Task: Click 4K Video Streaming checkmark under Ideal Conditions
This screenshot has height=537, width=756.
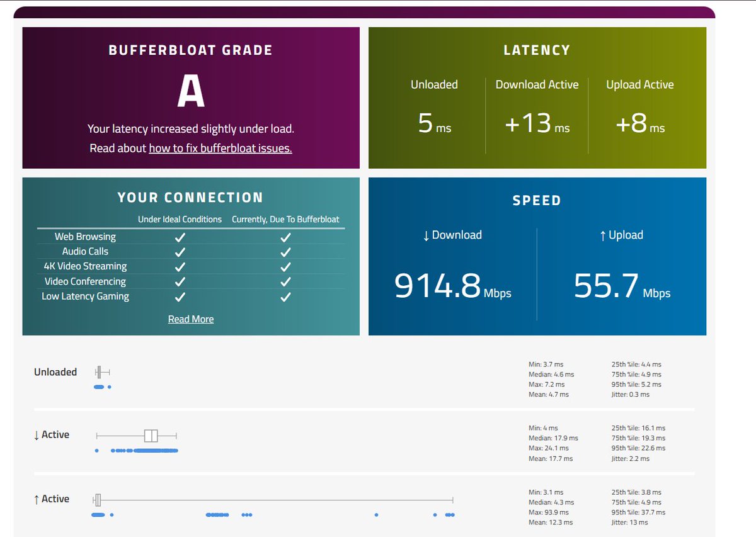Action: point(180,267)
